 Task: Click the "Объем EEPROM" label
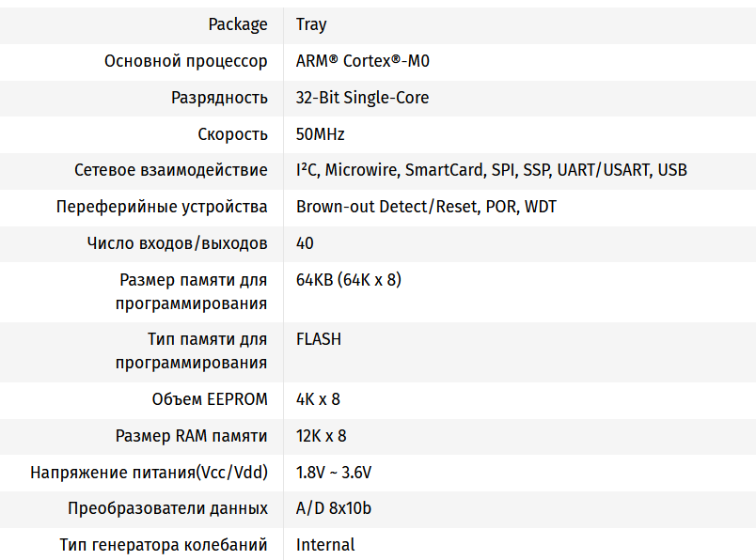[x=210, y=399]
